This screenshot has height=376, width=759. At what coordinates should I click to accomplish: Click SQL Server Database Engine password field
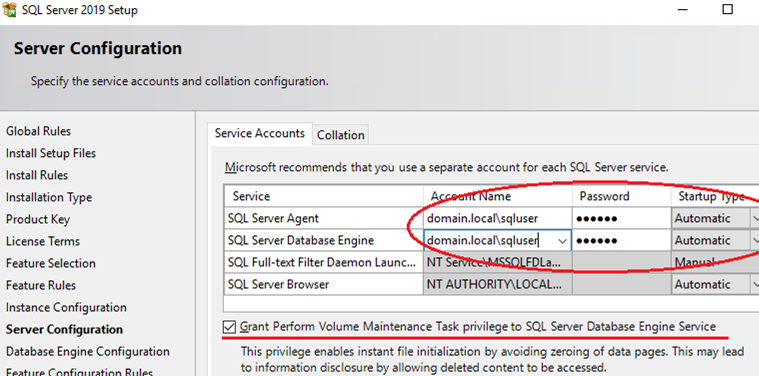point(622,241)
